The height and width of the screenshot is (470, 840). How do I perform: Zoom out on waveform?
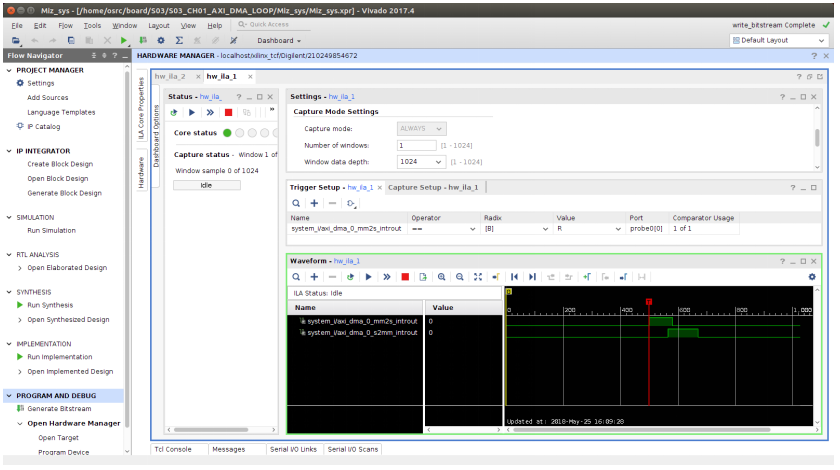click(x=460, y=277)
